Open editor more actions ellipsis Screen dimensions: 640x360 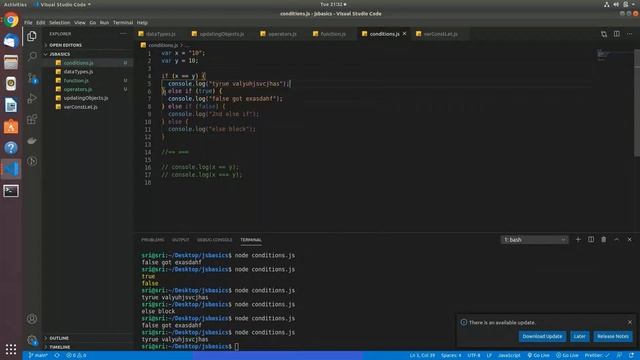pyautogui.click(x=629, y=34)
